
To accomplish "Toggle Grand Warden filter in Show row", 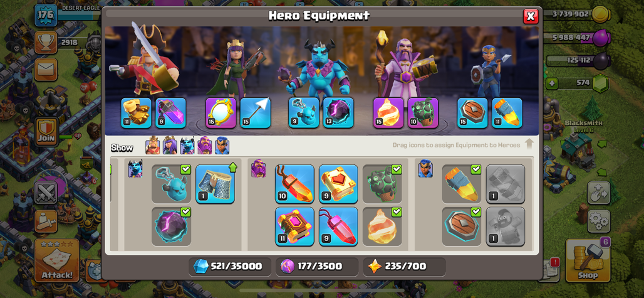I will (x=204, y=146).
